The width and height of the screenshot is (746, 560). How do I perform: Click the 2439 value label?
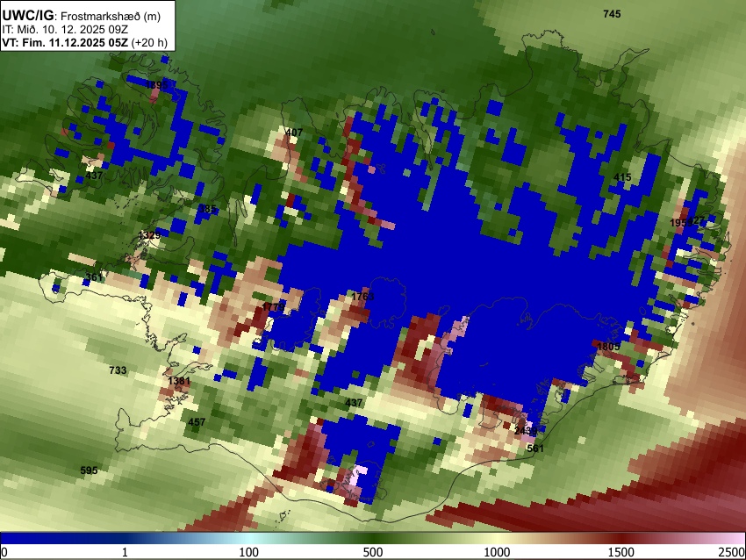pyautogui.click(x=526, y=431)
